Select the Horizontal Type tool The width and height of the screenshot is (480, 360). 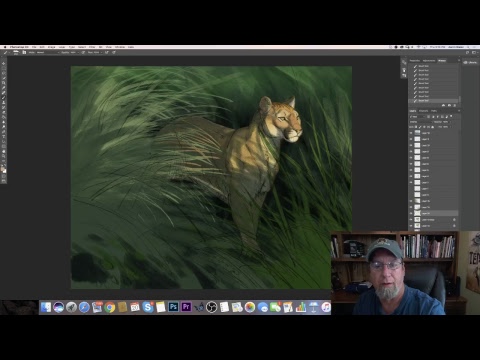(x=4, y=136)
